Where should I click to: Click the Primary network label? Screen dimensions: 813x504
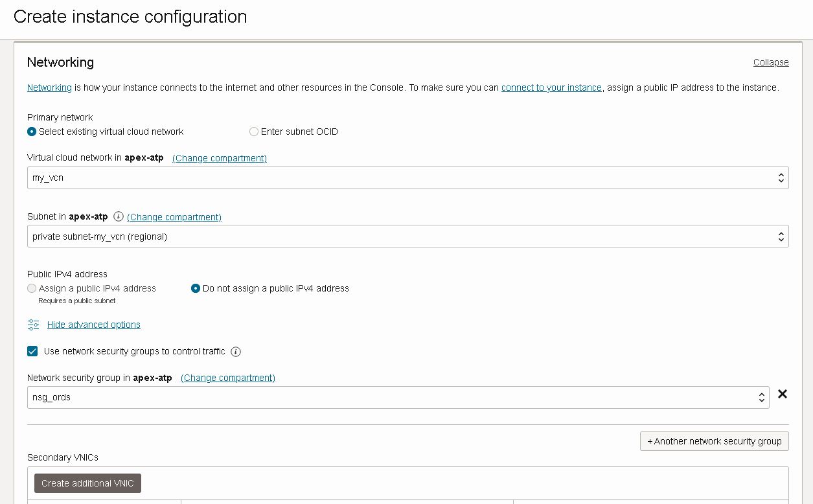[x=60, y=117]
